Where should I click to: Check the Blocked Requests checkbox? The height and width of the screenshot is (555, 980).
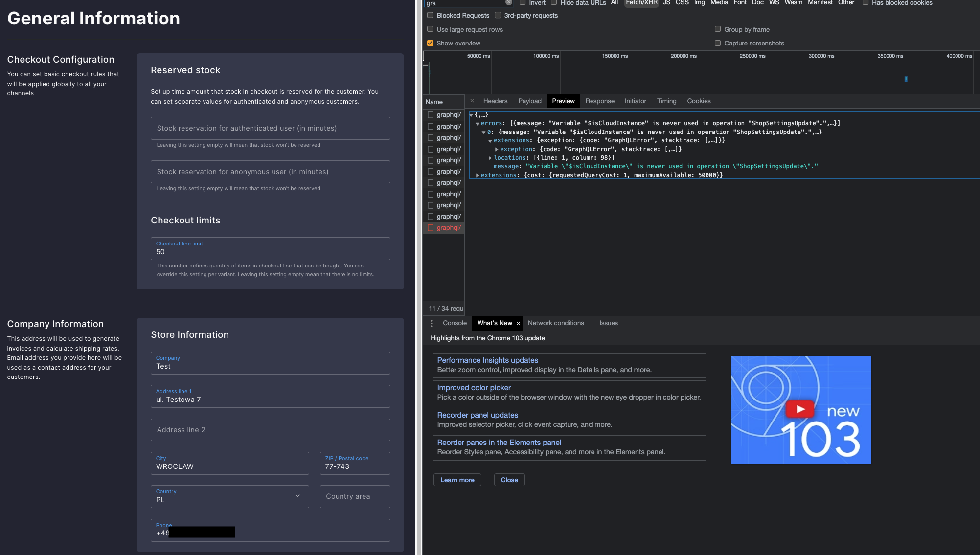(430, 15)
